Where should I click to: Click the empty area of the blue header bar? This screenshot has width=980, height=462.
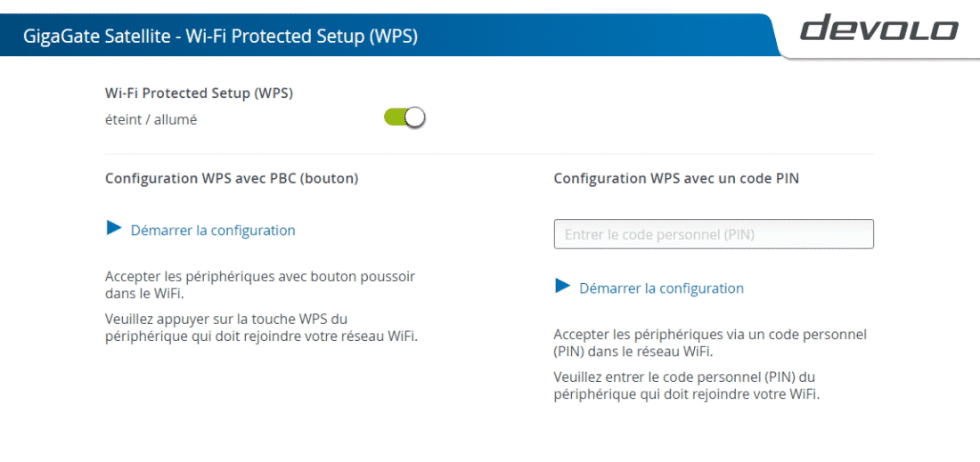pyautogui.click(x=593, y=35)
